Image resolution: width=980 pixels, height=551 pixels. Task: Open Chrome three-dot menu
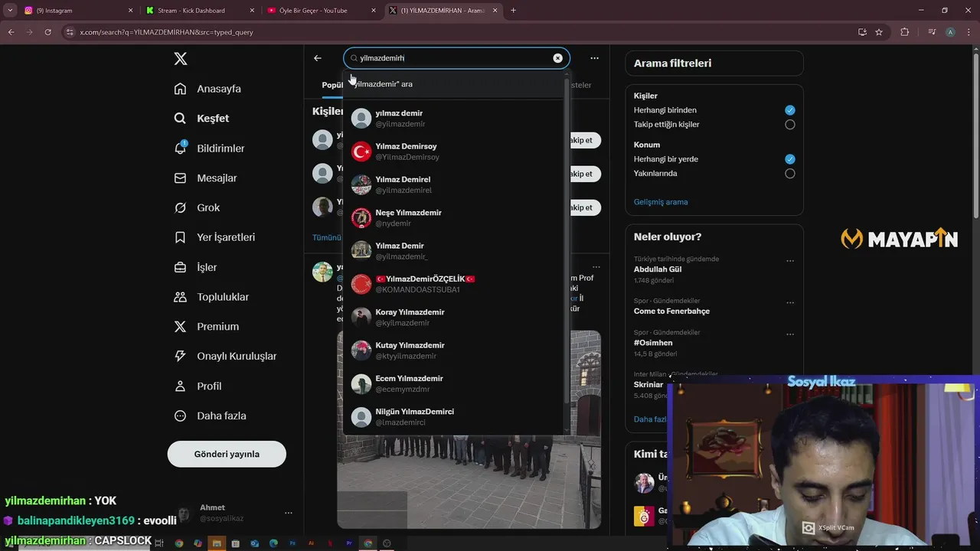coord(969,32)
